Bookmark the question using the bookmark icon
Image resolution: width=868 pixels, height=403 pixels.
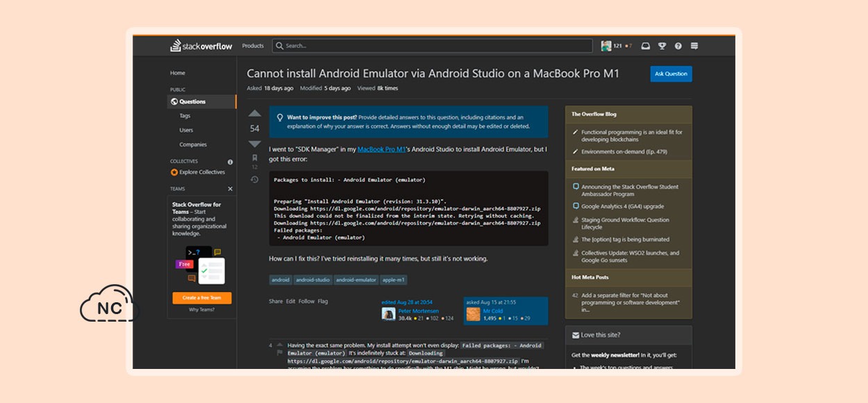click(x=255, y=158)
